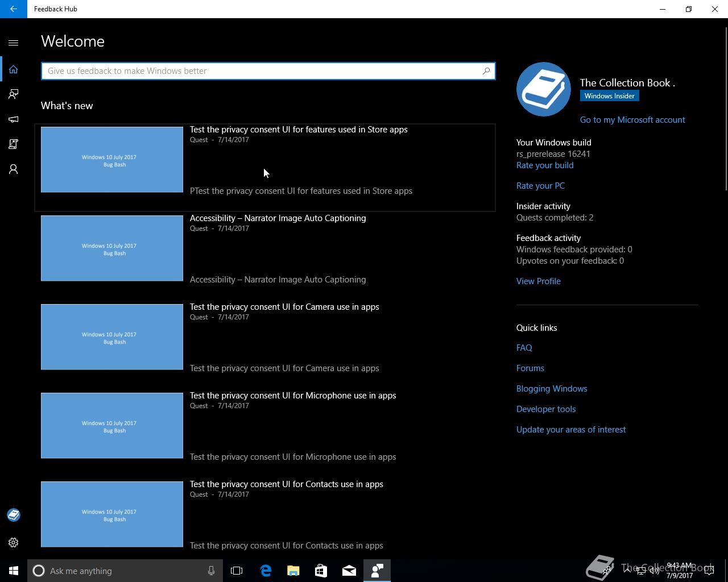Open 'Go to my Microsoft account' link
Viewport: 728px width, 582px height.
[x=632, y=120]
